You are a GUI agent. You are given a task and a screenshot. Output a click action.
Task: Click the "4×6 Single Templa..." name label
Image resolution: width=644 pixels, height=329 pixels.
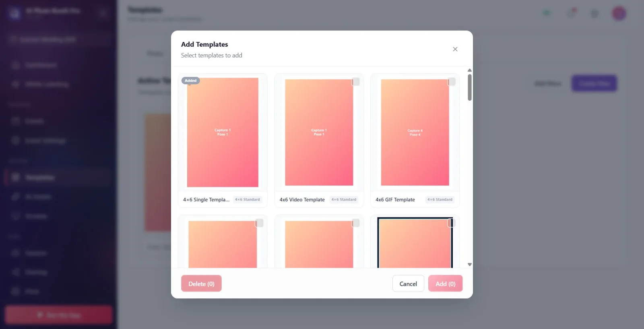coord(206,200)
